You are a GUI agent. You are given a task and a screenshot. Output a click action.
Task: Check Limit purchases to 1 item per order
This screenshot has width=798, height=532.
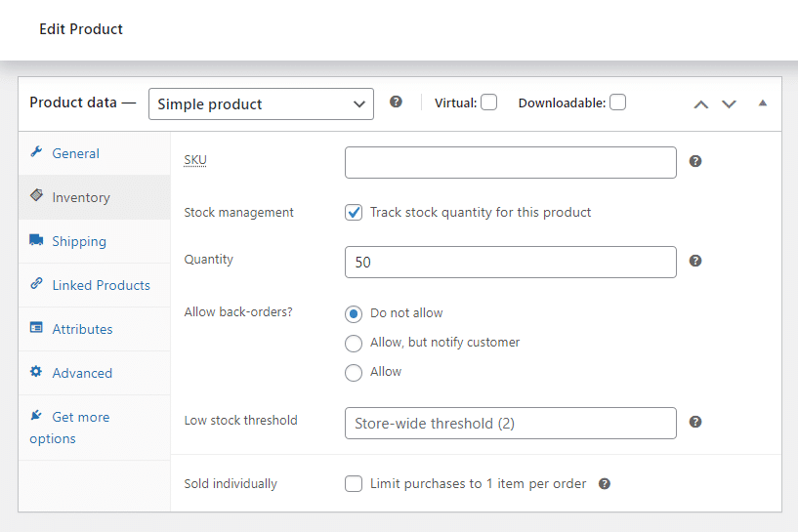tap(354, 483)
